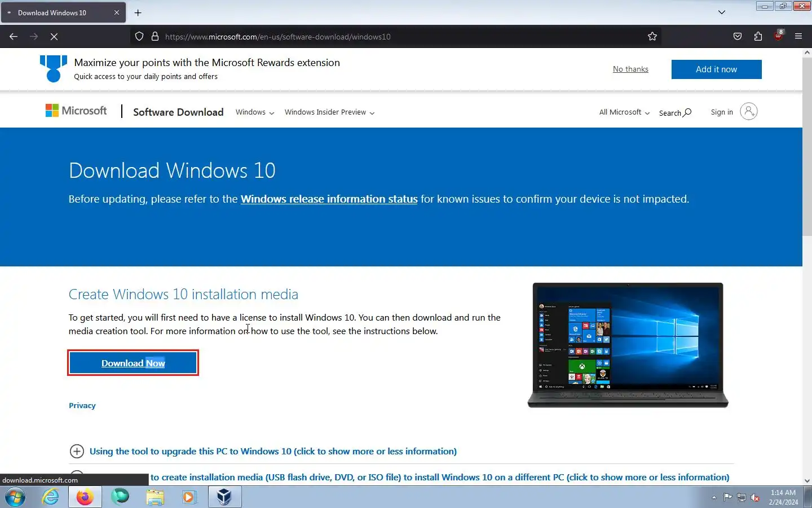This screenshot has width=812, height=508.
Task: Open Save to Pocket icon
Action: (738, 36)
